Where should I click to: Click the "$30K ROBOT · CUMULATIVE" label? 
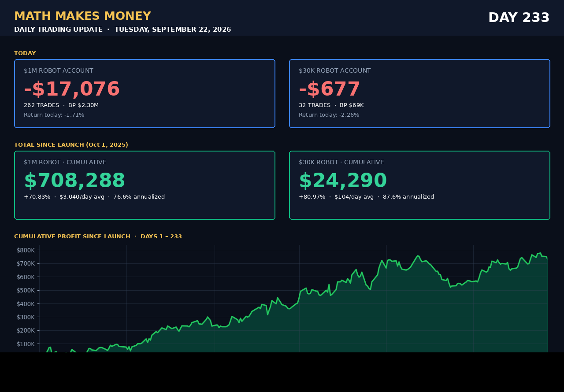click(x=341, y=162)
